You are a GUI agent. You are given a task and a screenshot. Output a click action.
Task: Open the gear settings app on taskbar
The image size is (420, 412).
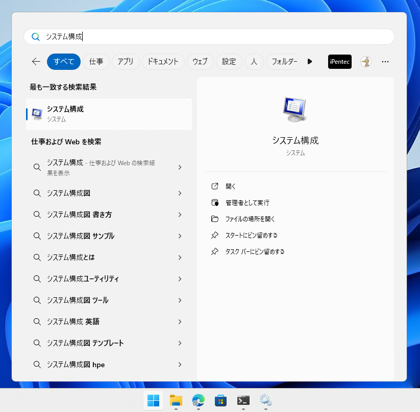[266, 400]
